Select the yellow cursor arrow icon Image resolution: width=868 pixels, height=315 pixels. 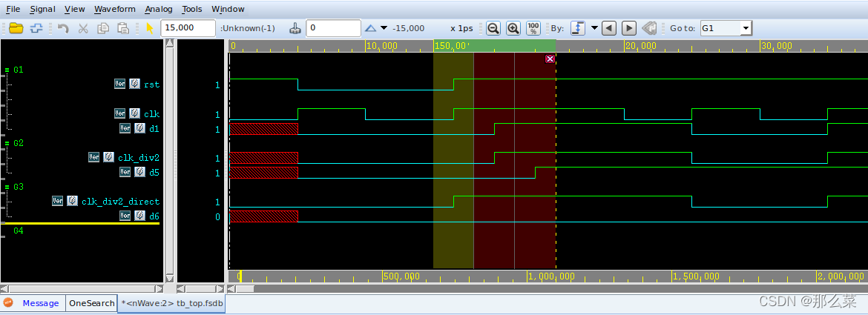[x=149, y=28]
